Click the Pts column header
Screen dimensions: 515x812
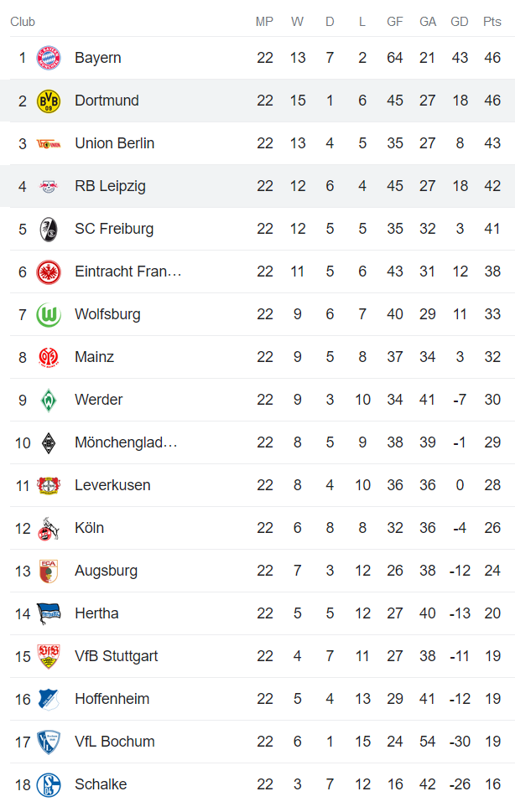492,22
